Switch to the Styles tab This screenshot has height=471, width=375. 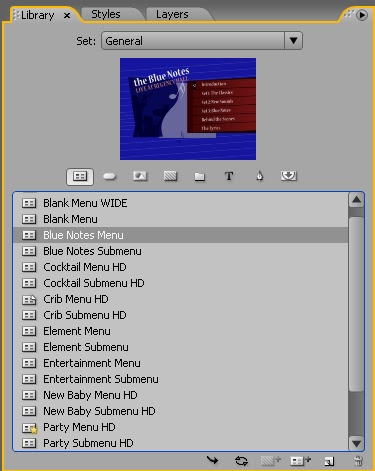(106, 14)
